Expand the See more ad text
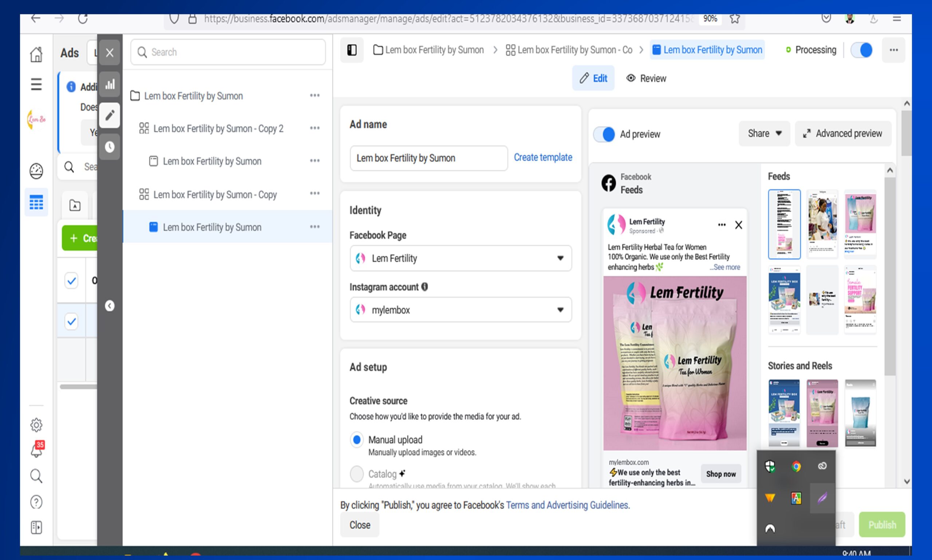The image size is (932, 560). [x=725, y=267]
